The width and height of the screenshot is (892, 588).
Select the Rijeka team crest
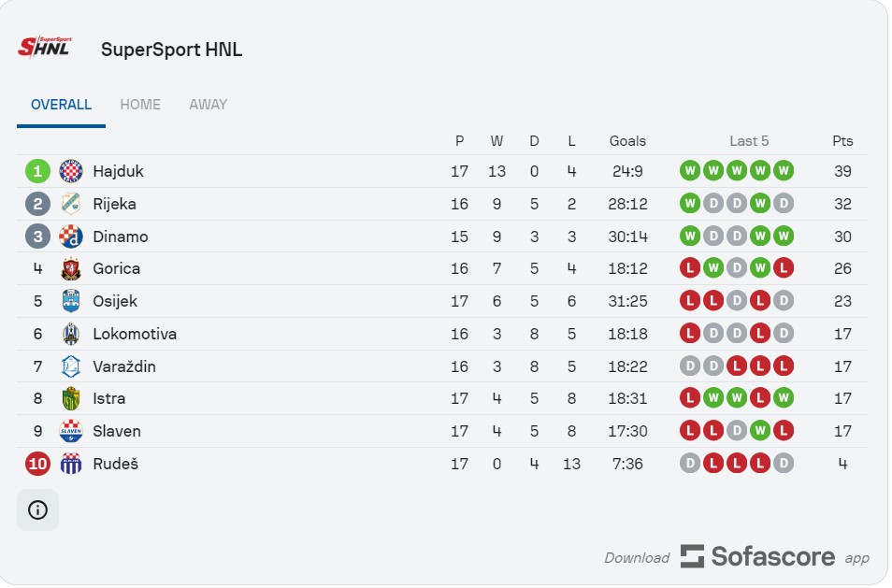click(71, 204)
